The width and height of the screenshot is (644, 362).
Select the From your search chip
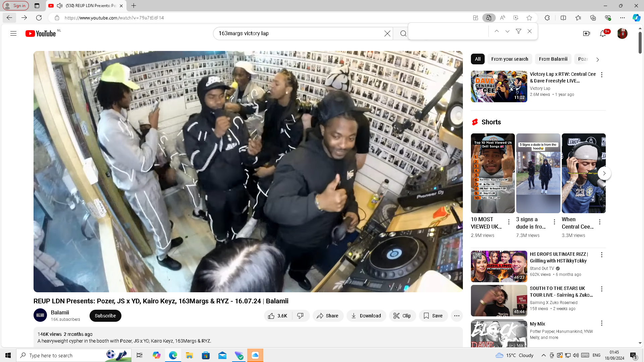coord(509,59)
